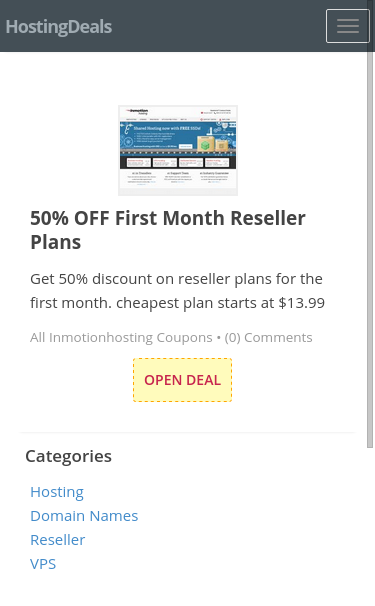Viewport: 375px width, 606px height.
Task: Click the Categories heading
Action: [x=68, y=456]
